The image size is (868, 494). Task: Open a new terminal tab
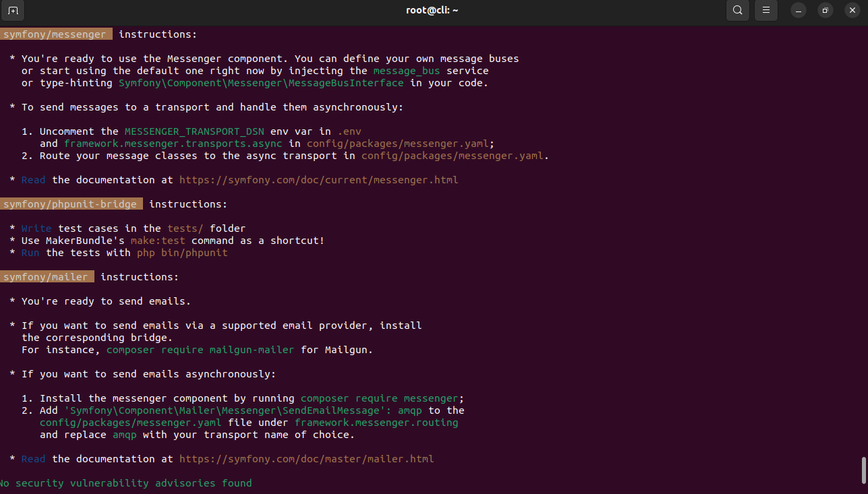point(13,10)
